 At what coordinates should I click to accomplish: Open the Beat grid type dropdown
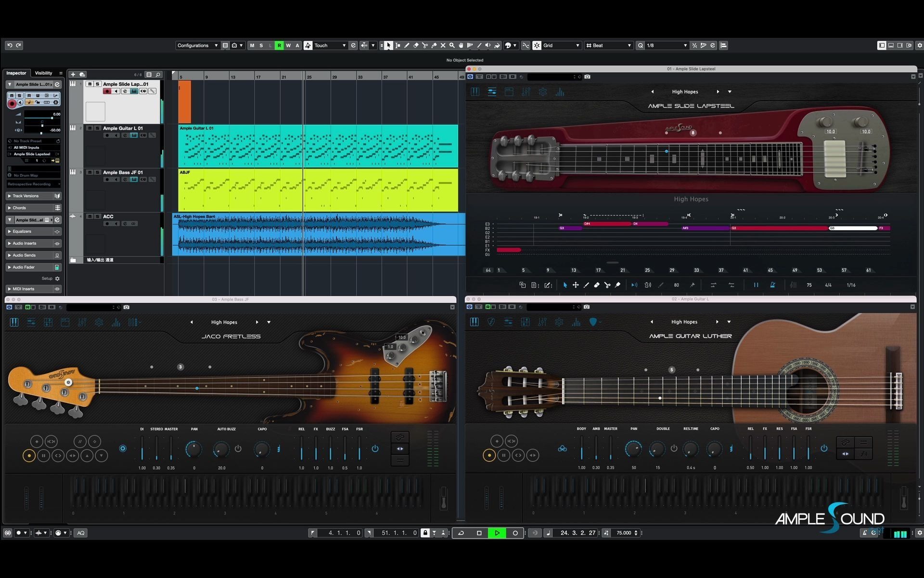[608, 45]
